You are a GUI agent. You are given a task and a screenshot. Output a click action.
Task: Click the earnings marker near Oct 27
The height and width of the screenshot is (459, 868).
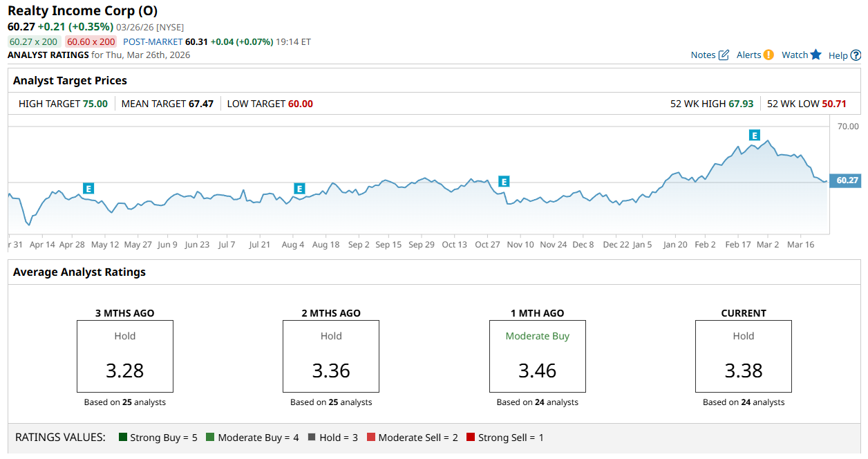pos(504,181)
